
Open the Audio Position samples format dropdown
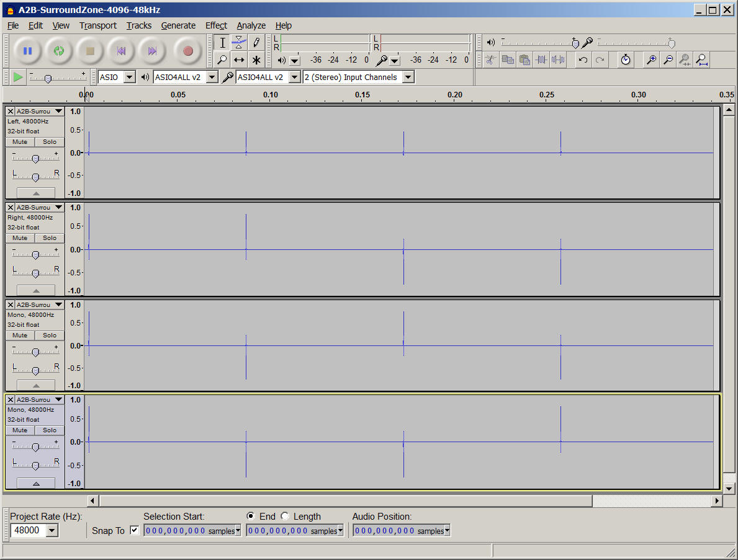447,530
